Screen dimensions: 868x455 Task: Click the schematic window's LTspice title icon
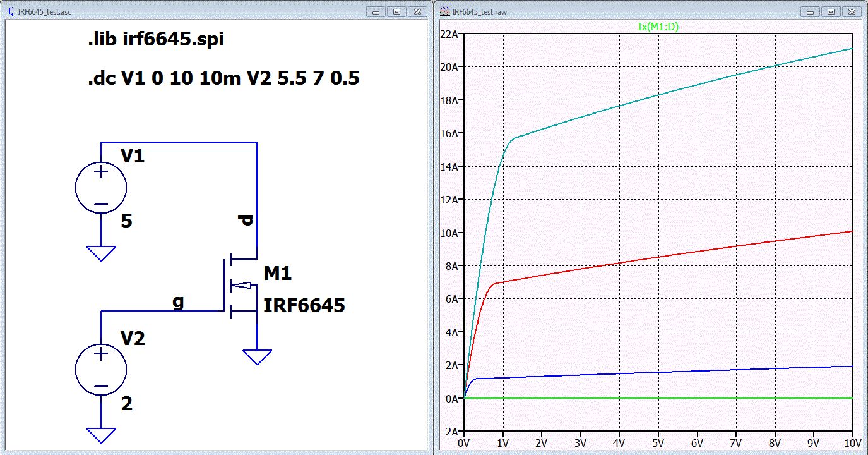(10, 11)
